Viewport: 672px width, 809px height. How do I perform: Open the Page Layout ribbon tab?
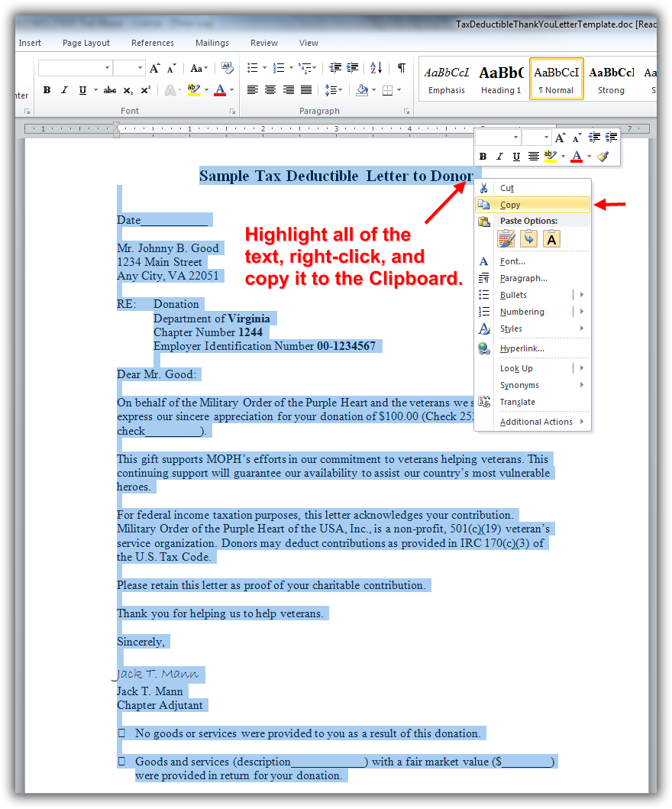pyautogui.click(x=86, y=43)
